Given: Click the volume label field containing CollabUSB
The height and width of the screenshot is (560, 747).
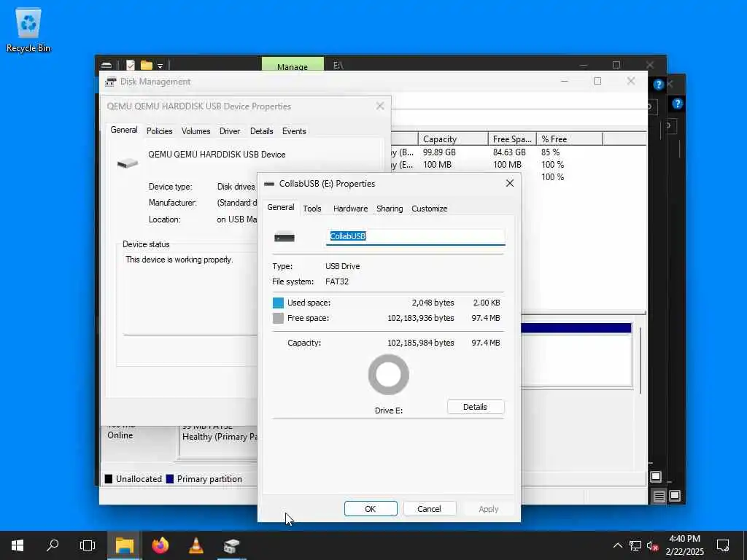Looking at the screenshot, I should (415, 237).
